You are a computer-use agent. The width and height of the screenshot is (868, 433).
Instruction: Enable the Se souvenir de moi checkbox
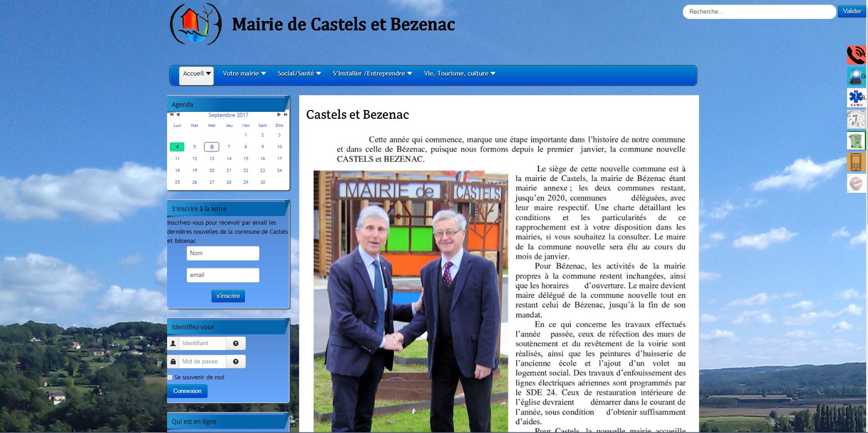(x=170, y=378)
